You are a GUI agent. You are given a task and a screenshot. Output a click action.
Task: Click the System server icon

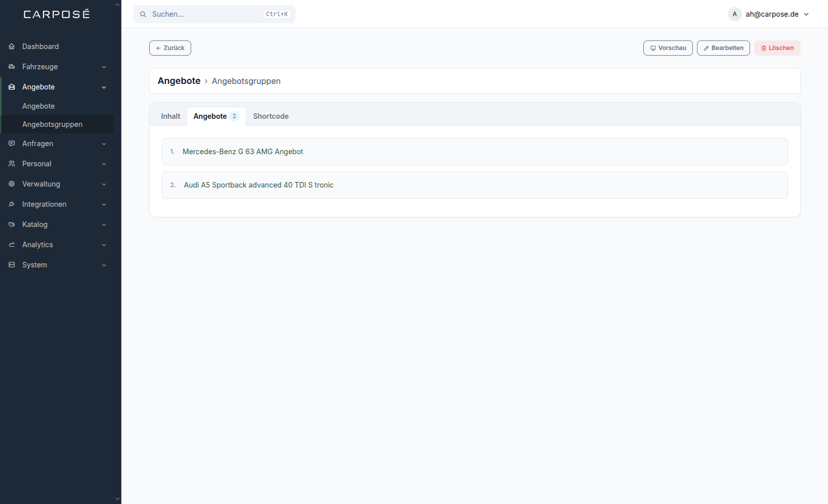pos(12,265)
